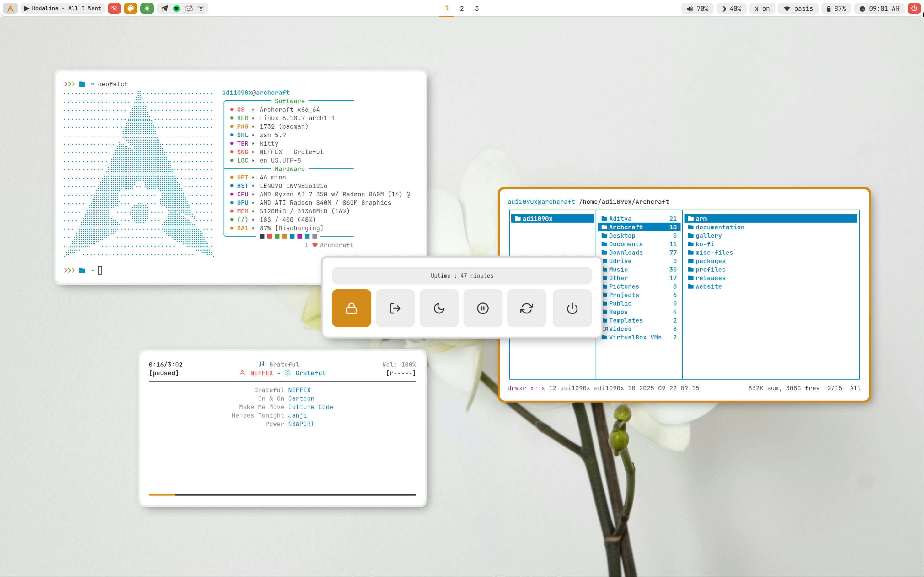Click the logout icon in power menu

pos(395,308)
